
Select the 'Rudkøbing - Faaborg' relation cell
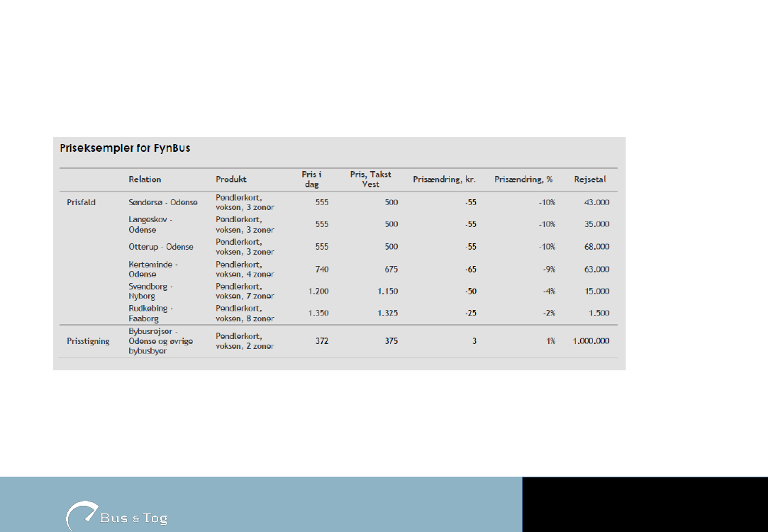pyautogui.click(x=150, y=314)
